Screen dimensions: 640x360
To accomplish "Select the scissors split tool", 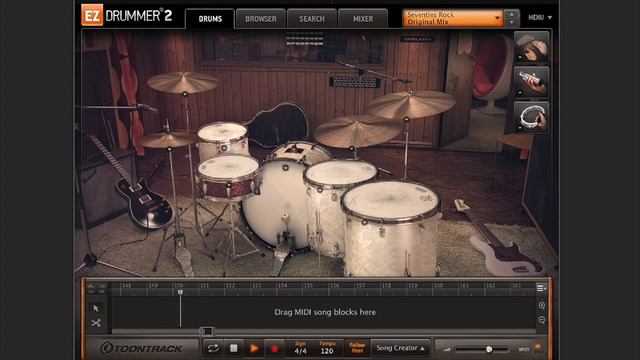I will (x=96, y=323).
